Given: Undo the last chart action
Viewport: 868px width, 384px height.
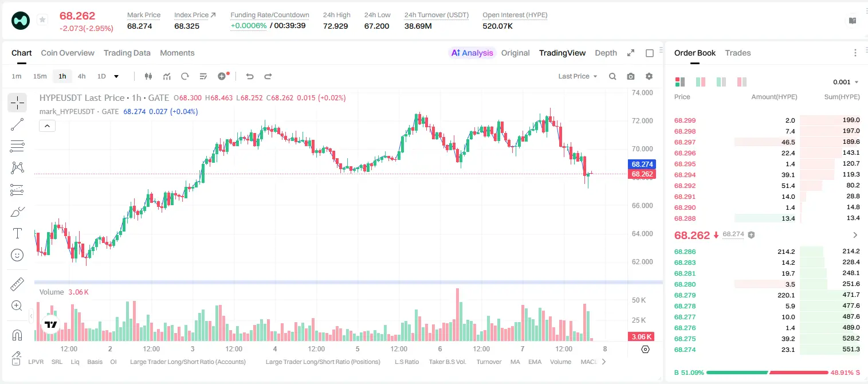Looking at the screenshot, I should click(250, 76).
